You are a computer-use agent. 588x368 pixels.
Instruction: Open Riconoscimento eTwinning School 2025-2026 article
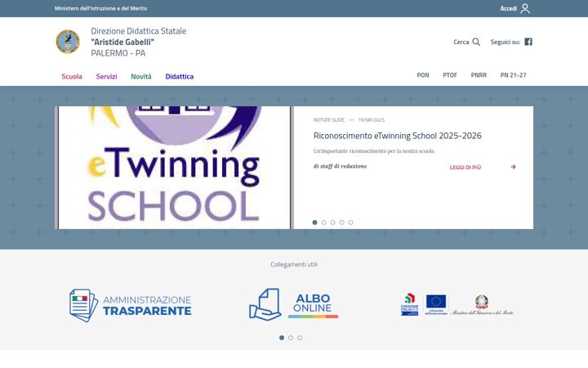pyautogui.click(x=397, y=136)
